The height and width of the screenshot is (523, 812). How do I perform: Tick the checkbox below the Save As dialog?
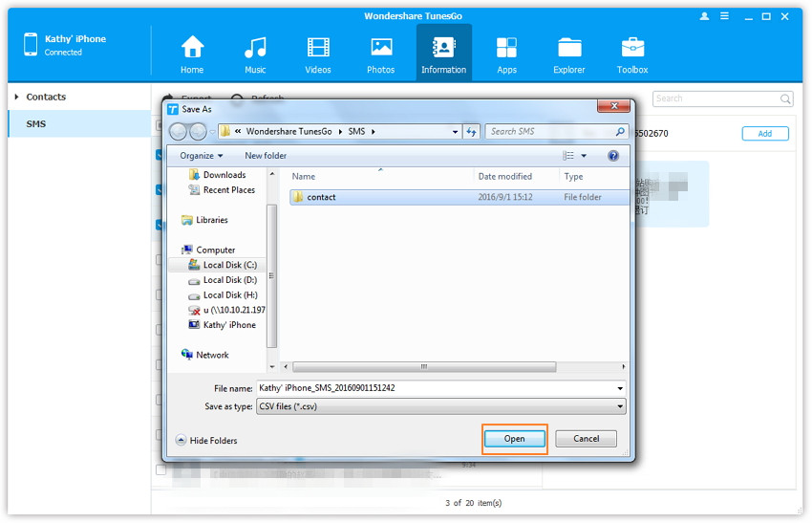coord(160,469)
